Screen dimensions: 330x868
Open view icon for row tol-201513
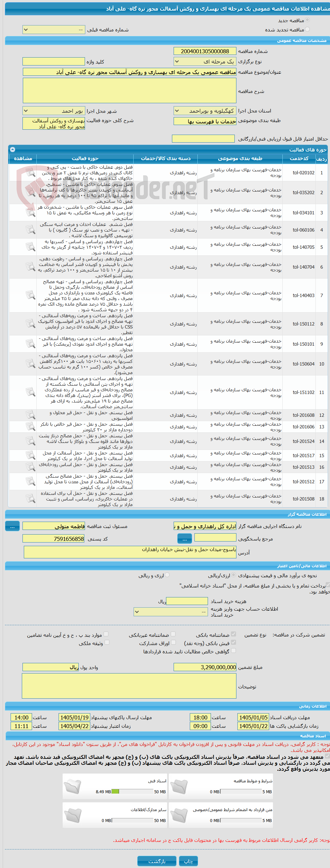click(x=30, y=467)
